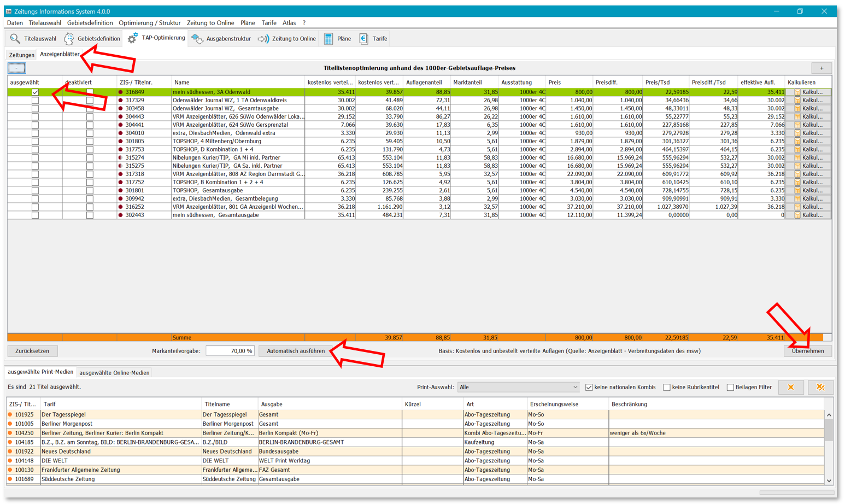Click the Gebietsdefinition toolbar icon
This screenshot has width=845, height=504.
point(69,39)
